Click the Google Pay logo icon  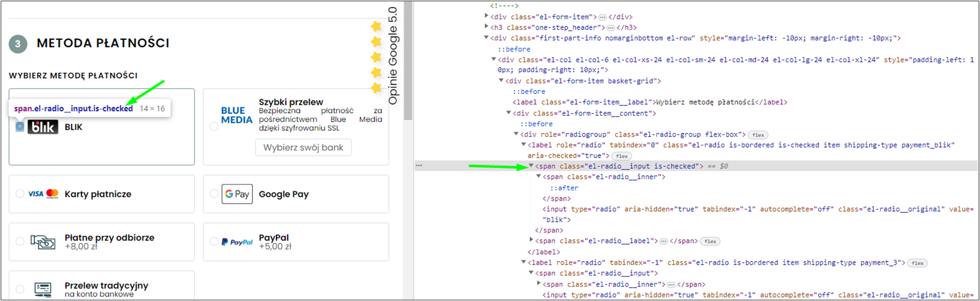pos(237,194)
